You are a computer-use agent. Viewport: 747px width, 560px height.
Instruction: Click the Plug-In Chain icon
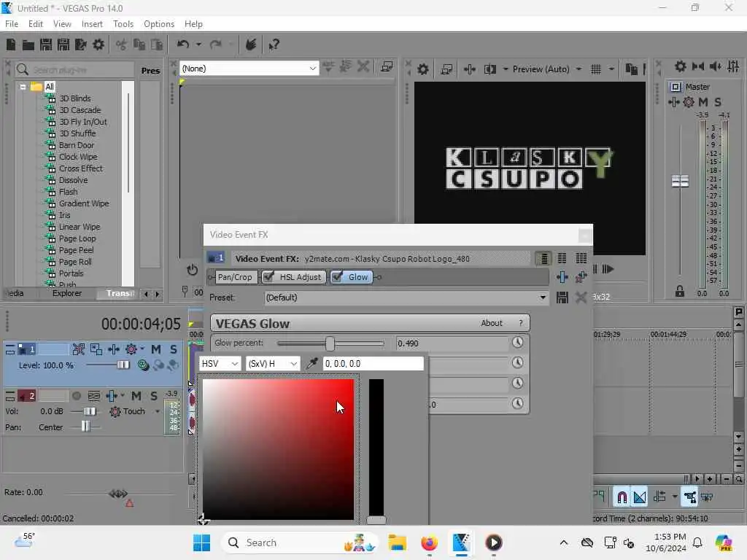[562, 277]
